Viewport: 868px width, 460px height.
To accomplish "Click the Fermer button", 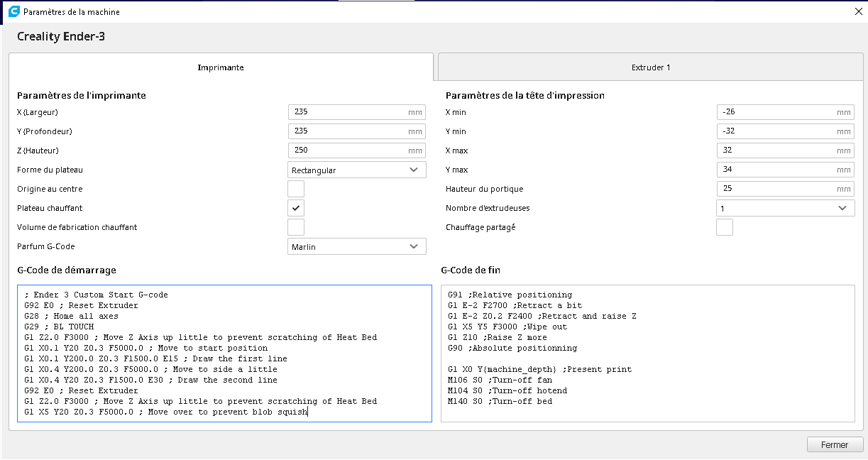I will pos(835,445).
